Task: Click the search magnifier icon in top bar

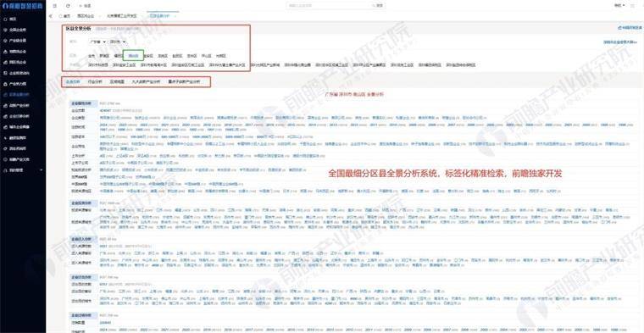Action: 375,6
